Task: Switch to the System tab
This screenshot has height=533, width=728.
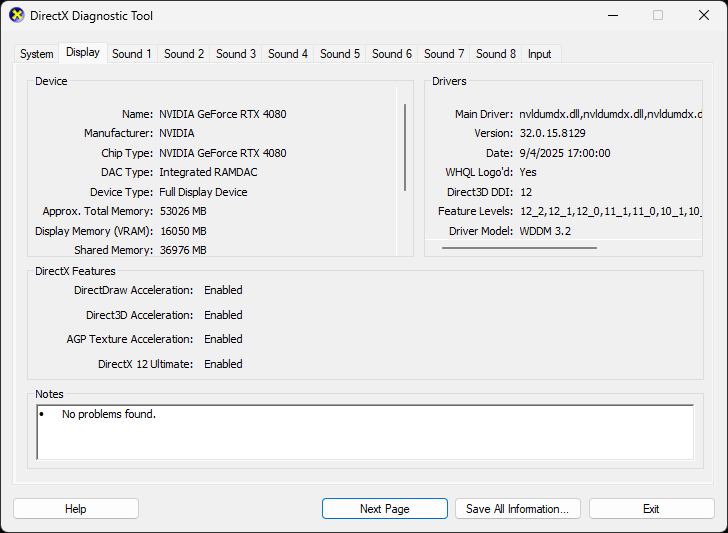Action: pyautogui.click(x=37, y=54)
